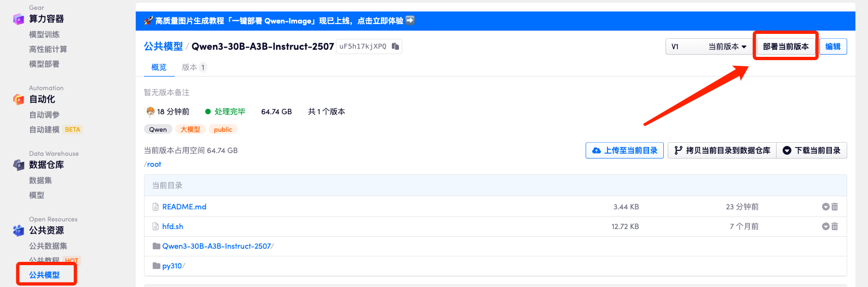Click the 大模型 tag
Viewport: 868px width, 287px height.
[x=190, y=130]
